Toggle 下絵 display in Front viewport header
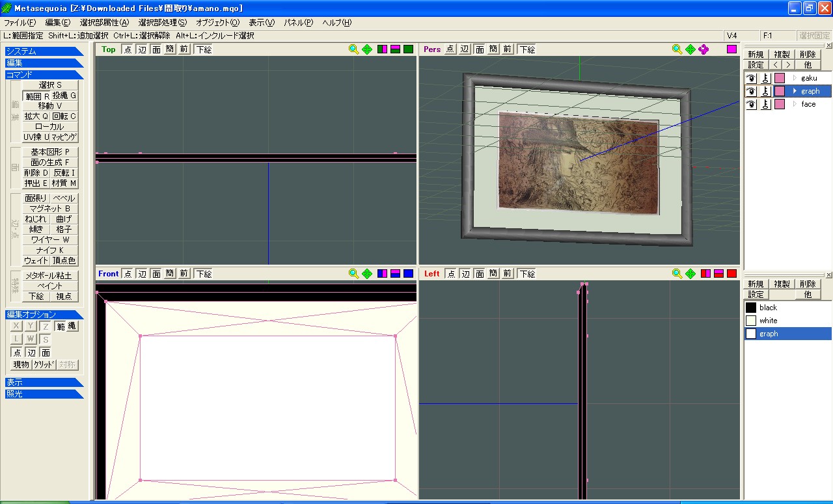 click(203, 274)
